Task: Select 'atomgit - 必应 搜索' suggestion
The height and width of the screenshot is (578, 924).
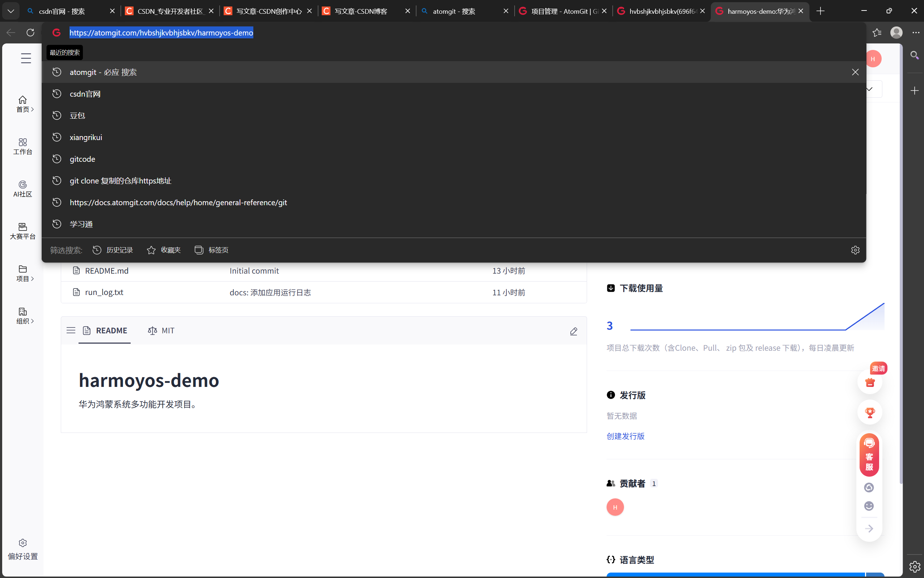Action: pyautogui.click(x=454, y=72)
